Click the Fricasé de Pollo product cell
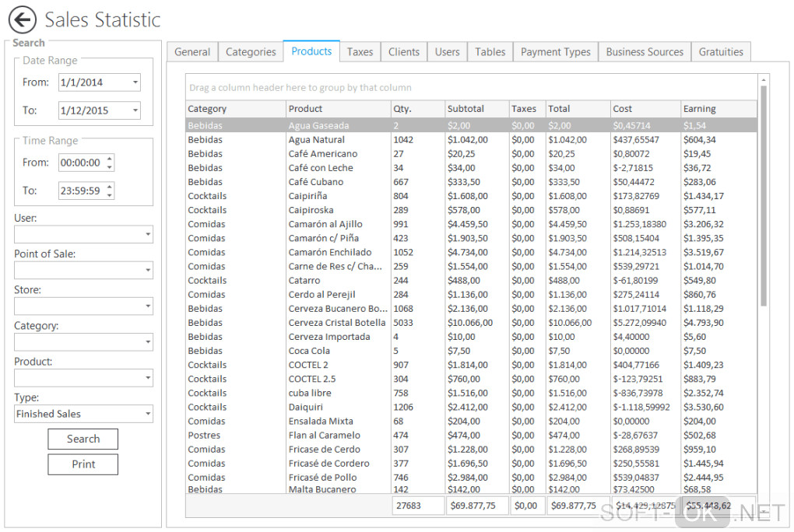 339,478
